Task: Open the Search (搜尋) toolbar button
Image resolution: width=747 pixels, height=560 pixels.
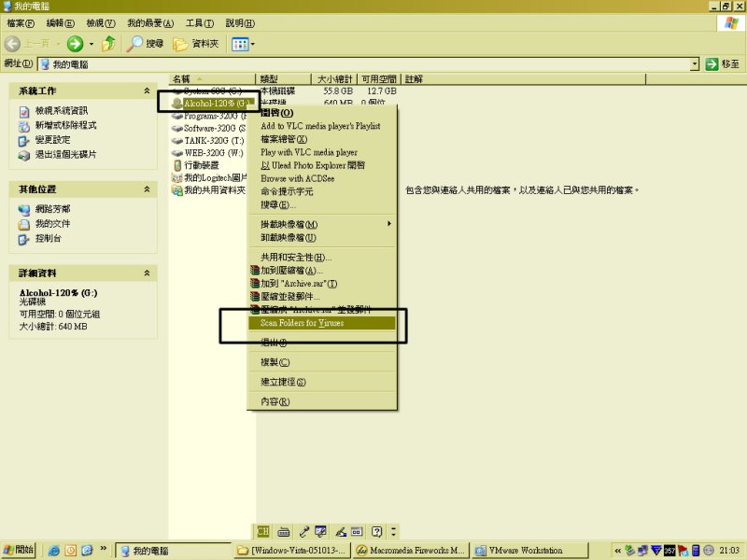Action: 146,44
